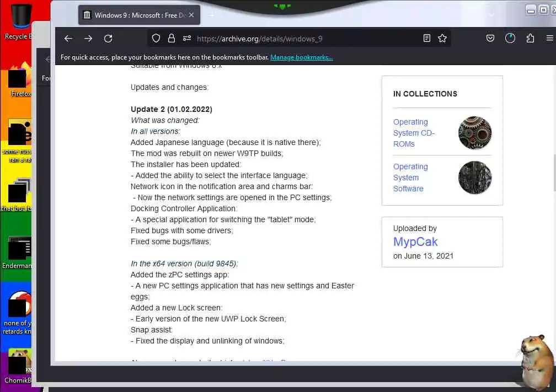556x392 pixels.
Task: Click 'Added the zPC settings app:' line
Action: [x=180, y=275]
